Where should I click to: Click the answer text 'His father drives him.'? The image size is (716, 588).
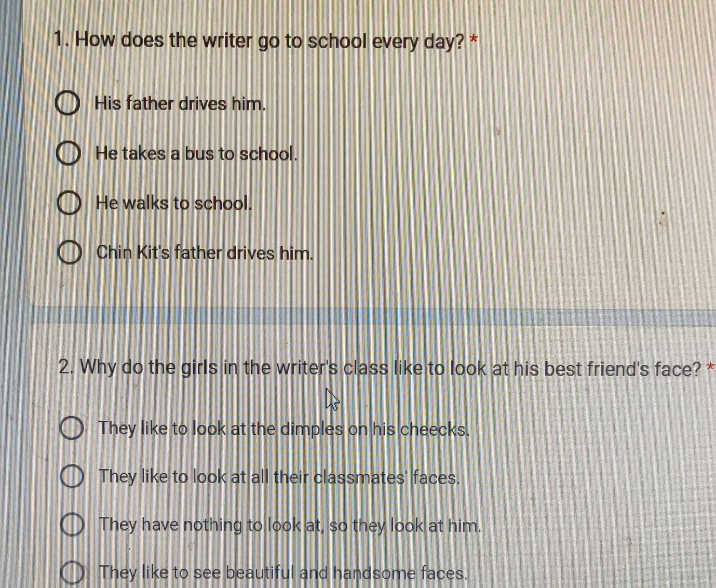tap(181, 104)
